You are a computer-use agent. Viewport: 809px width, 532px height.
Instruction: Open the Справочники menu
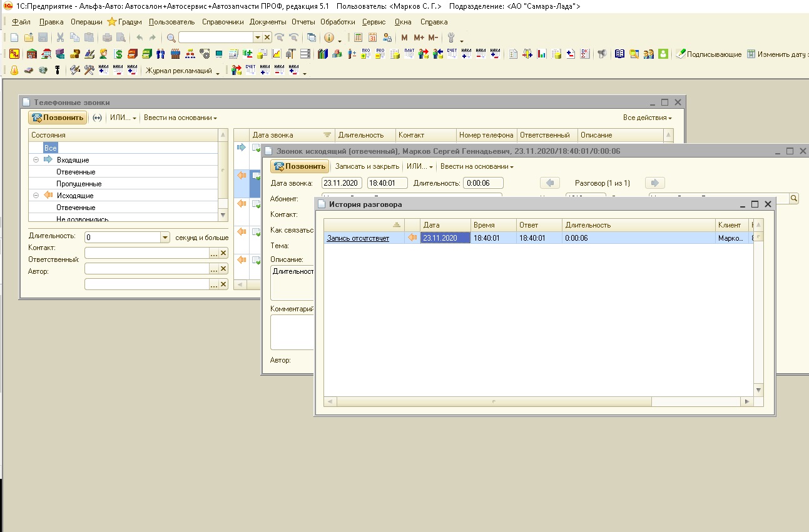pos(223,21)
